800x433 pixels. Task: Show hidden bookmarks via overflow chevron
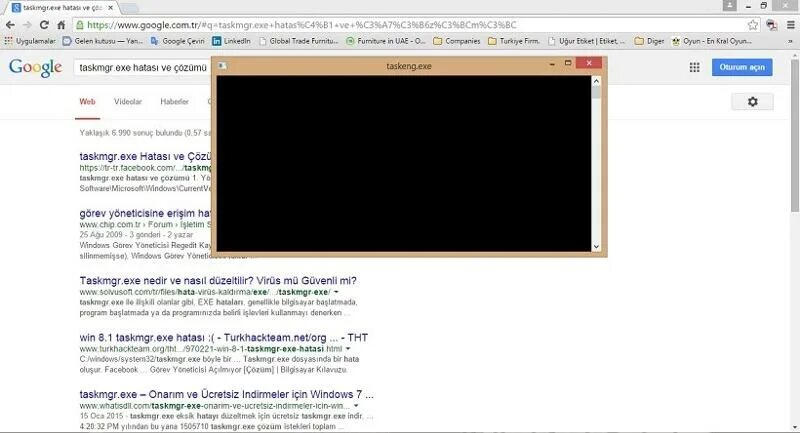pos(790,41)
